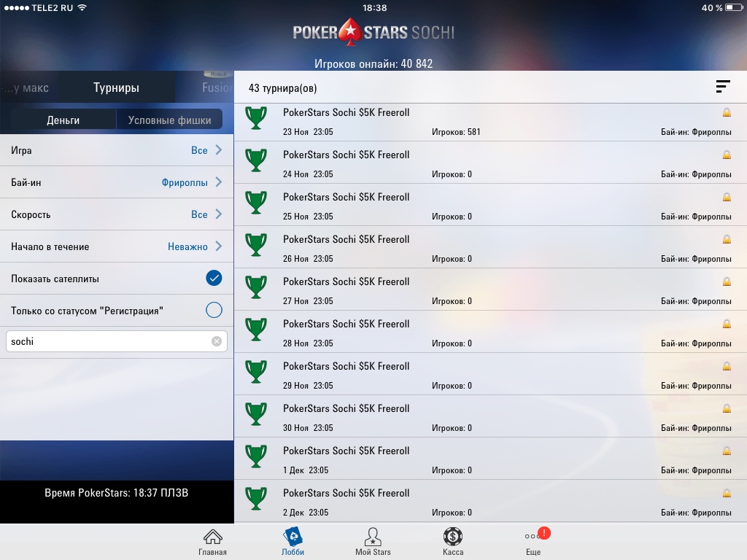Screen dimensions: 747x560
Task: Tap lock icon on 2 Дек tournament
Action: tap(727, 494)
